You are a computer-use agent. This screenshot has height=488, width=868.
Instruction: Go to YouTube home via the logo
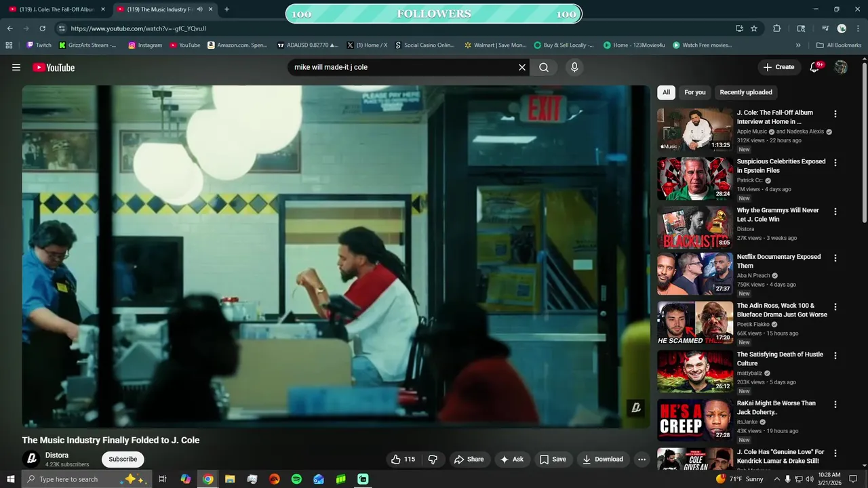pos(54,67)
